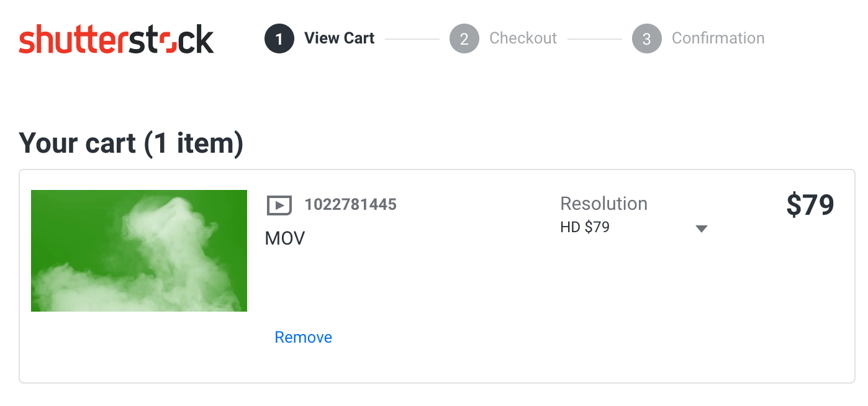Go to the Checkout step
868x406 pixels.
click(x=523, y=38)
